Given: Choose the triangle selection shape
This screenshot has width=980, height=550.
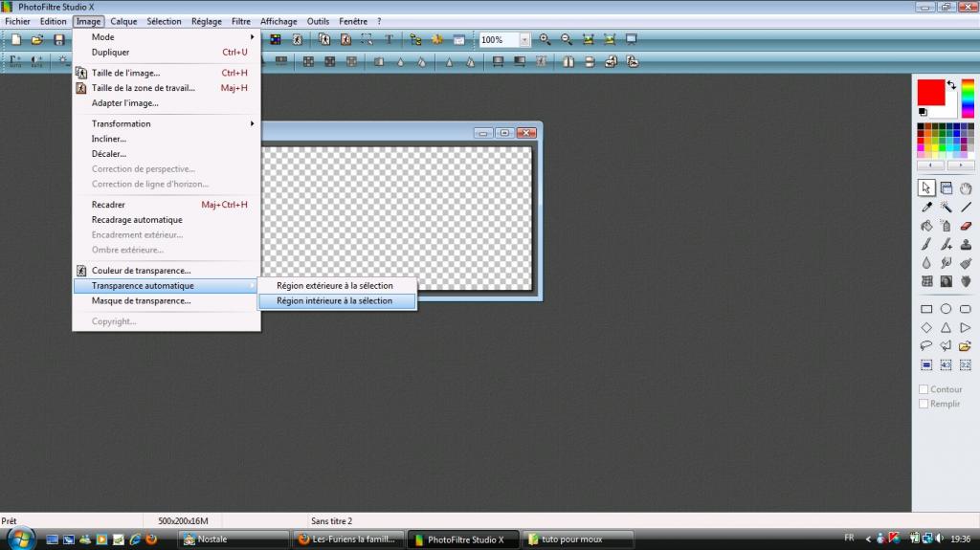Looking at the screenshot, I should (x=947, y=327).
